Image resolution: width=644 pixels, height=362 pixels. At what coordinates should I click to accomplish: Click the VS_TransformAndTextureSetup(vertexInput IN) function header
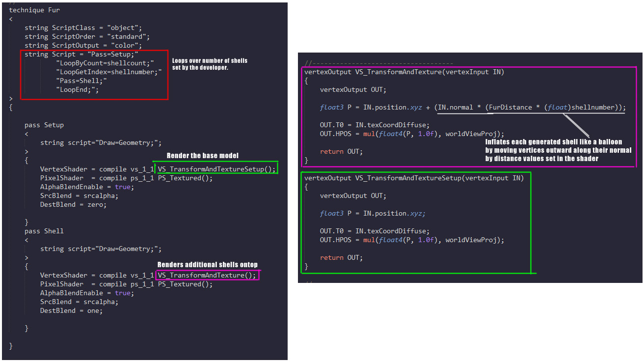(x=414, y=178)
